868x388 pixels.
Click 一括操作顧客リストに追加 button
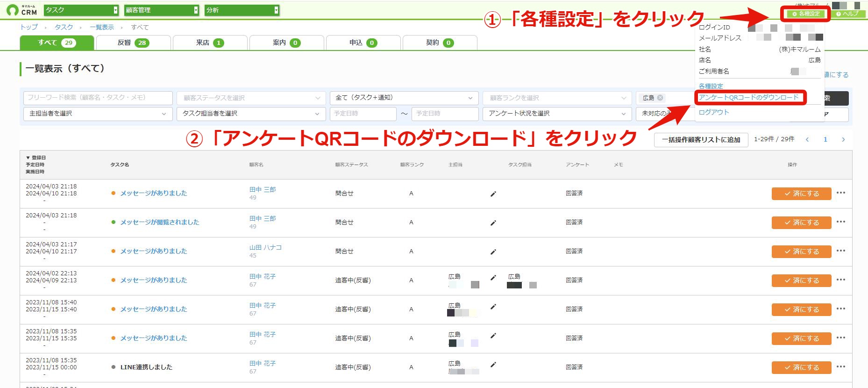[x=701, y=140]
